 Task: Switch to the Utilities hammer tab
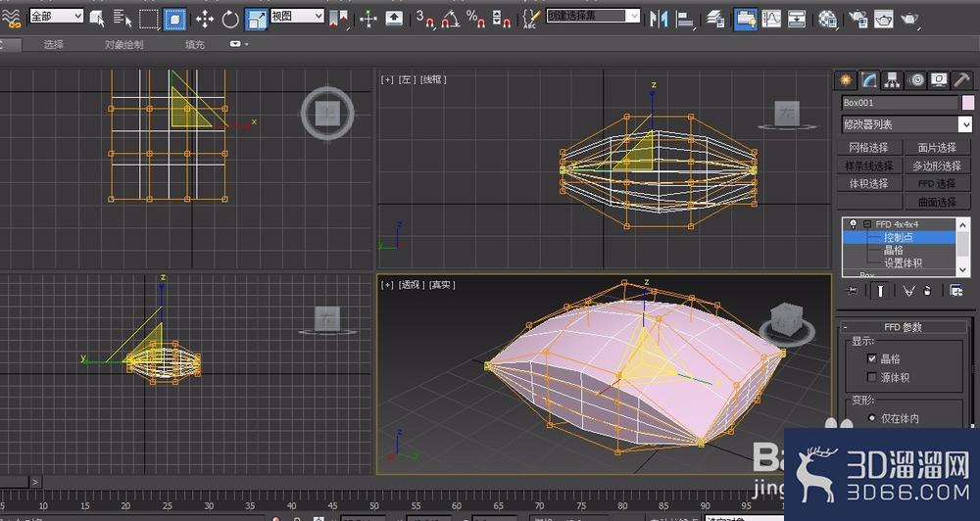(962, 80)
